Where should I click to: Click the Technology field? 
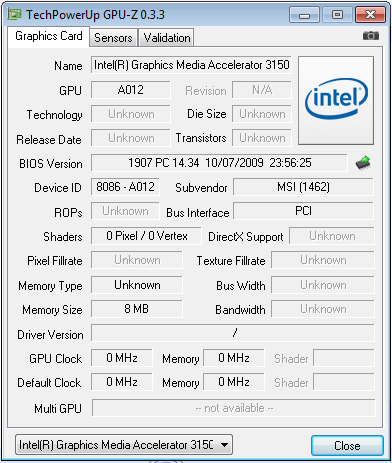pos(131,114)
